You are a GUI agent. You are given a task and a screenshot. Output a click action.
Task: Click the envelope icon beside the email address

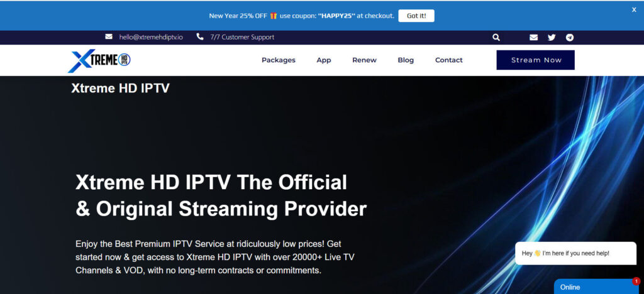[x=109, y=36]
